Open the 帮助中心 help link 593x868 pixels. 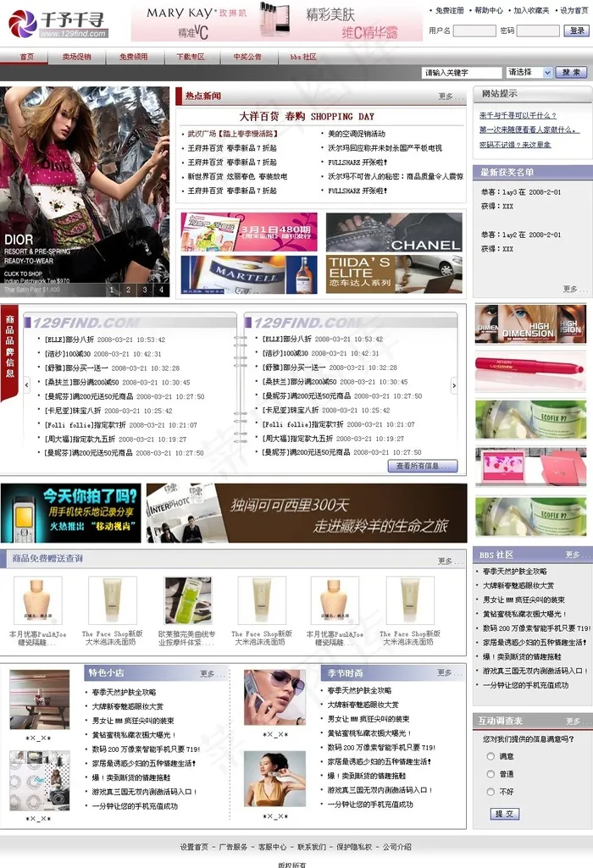489,10
